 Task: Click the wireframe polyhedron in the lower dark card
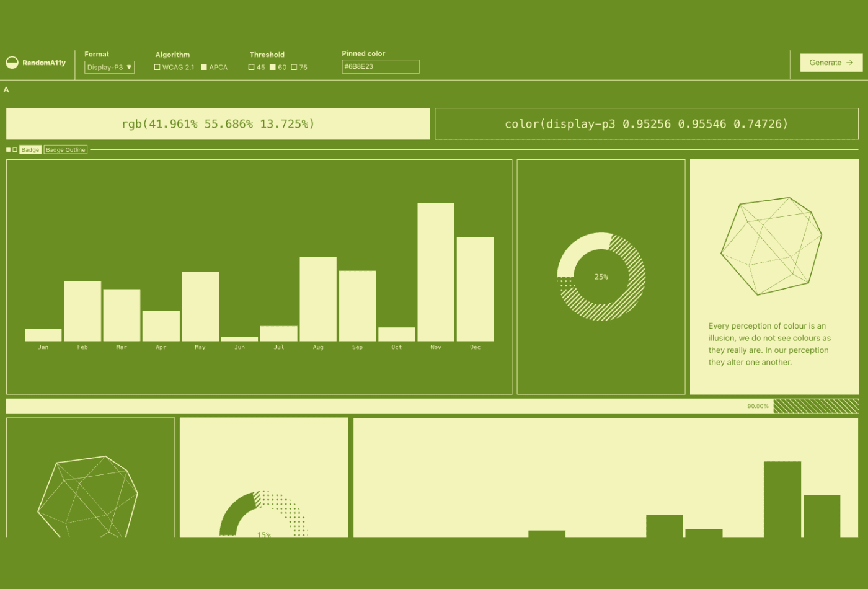pos(88,497)
